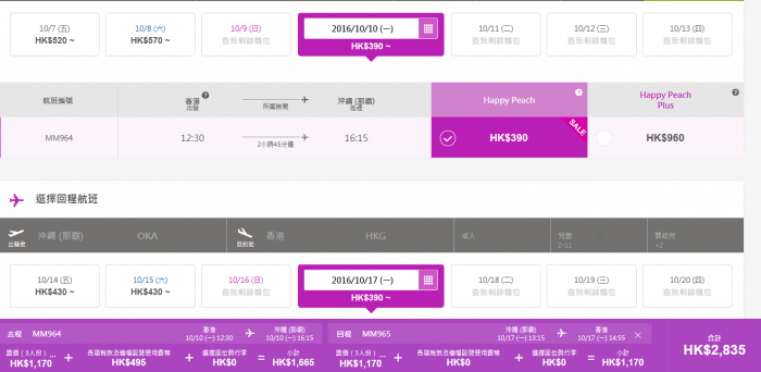
Task: Open 成人 passenger count dropdown
Action: [x=502, y=236]
